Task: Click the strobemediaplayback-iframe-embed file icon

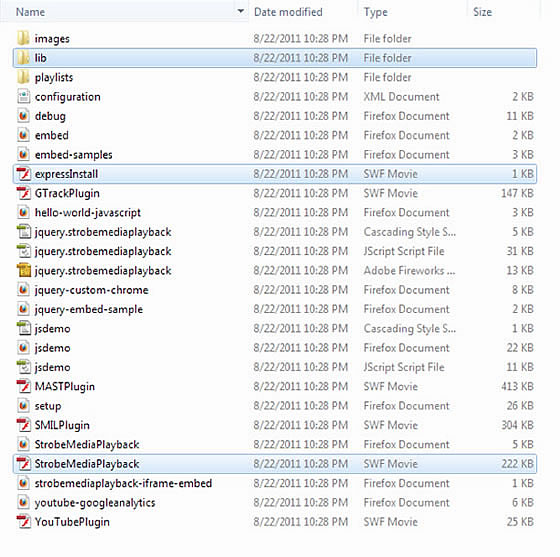Action: pyautogui.click(x=24, y=483)
